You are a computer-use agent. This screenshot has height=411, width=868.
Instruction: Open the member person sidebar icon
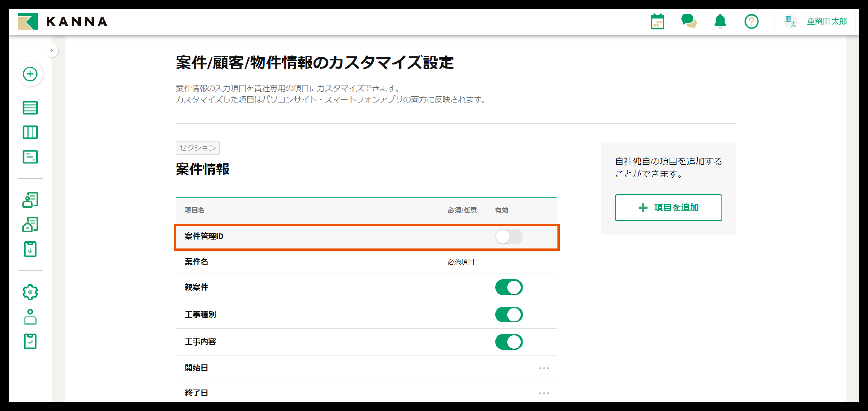30,317
